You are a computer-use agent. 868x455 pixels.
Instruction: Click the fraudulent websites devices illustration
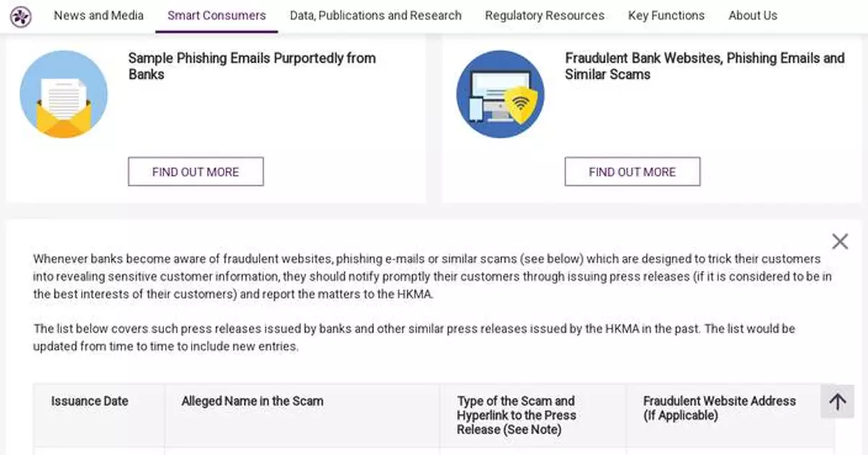[500, 93]
